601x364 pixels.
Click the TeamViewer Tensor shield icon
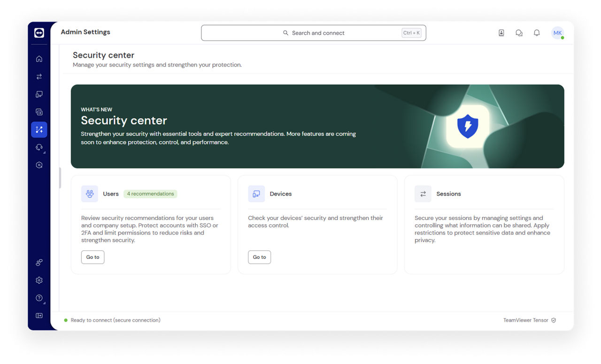pos(554,320)
